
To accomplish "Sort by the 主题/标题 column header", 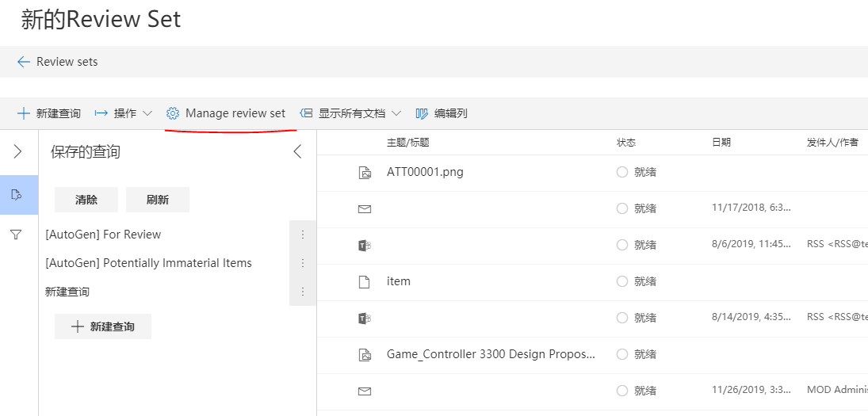I will (x=408, y=143).
